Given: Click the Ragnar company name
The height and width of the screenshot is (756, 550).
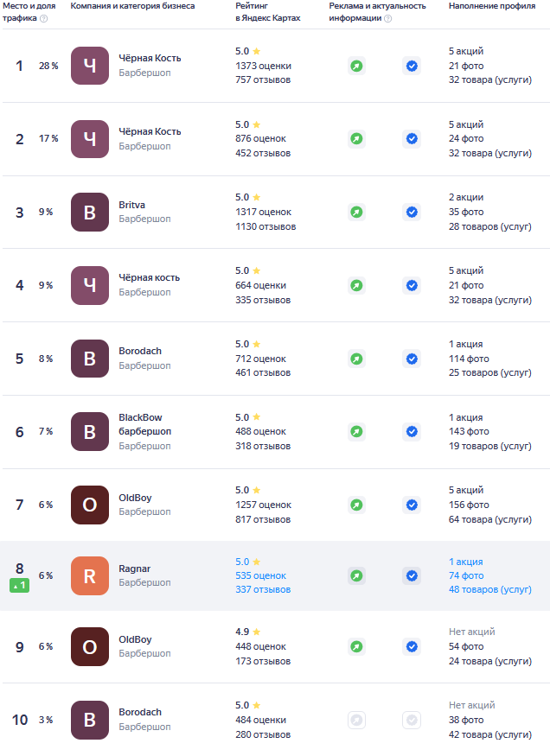Looking at the screenshot, I should [134, 569].
